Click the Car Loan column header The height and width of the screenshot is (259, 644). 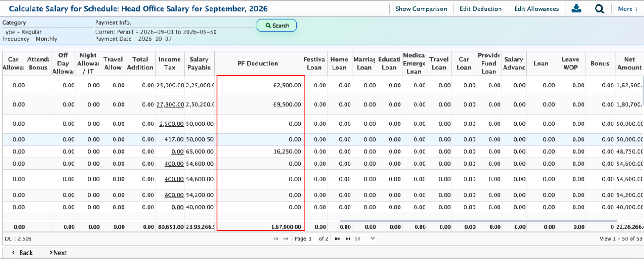(464, 63)
